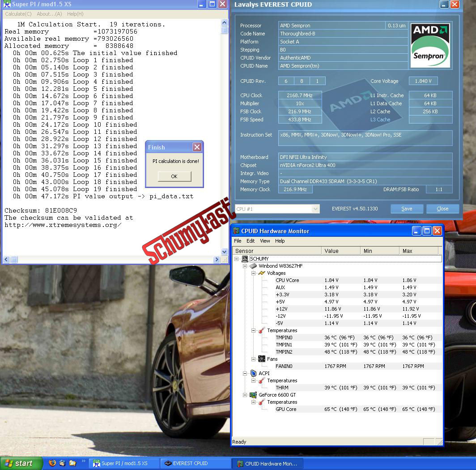Click the Max column header
The image size is (476, 470).
tap(419, 251)
